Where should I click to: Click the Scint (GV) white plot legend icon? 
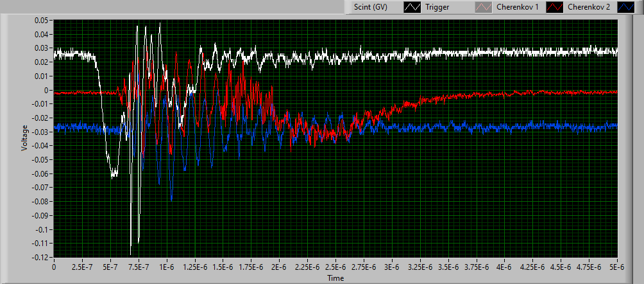[x=412, y=8]
